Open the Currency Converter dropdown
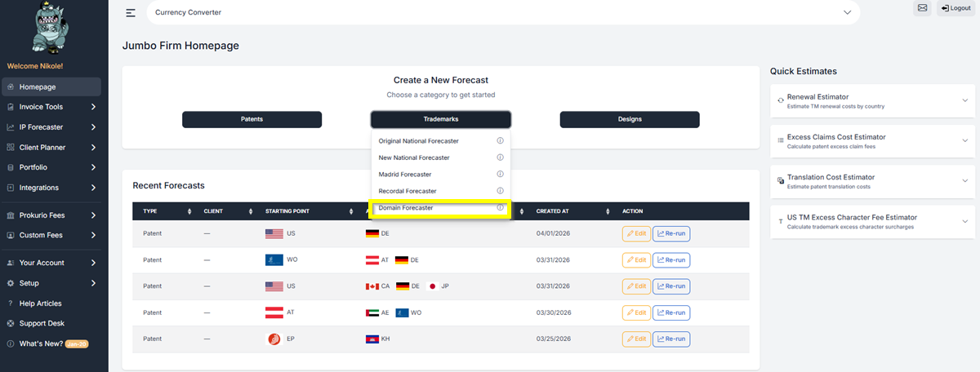Image resolution: width=980 pixels, height=372 pixels. coord(502,12)
